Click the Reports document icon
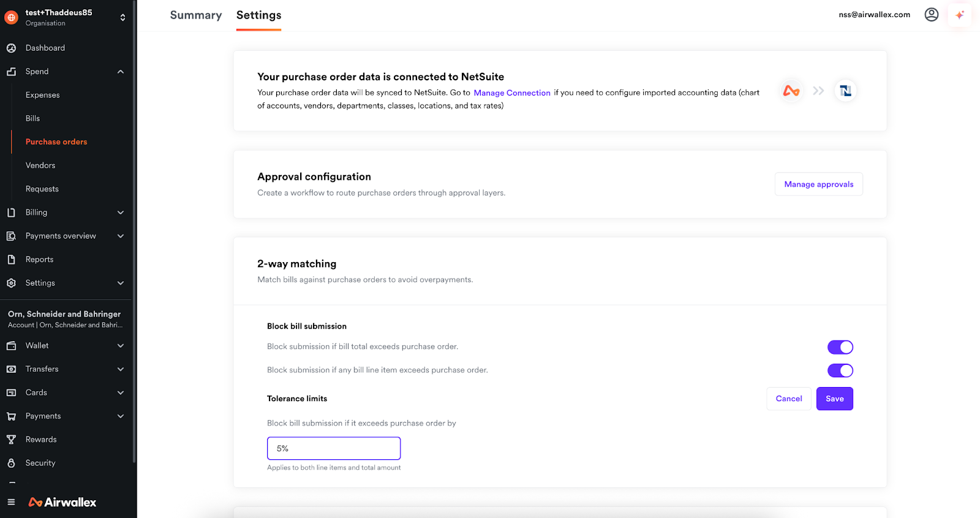This screenshot has height=518, width=980. tap(11, 260)
